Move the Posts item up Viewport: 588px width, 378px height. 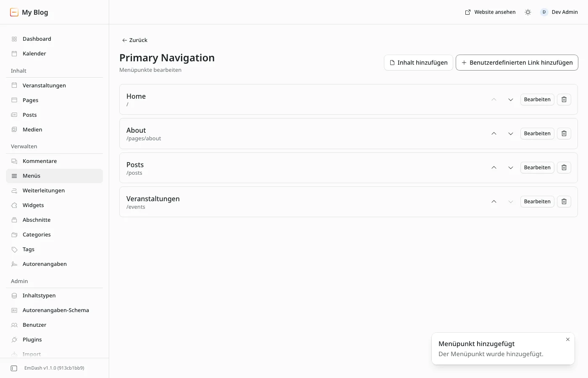pyautogui.click(x=494, y=168)
